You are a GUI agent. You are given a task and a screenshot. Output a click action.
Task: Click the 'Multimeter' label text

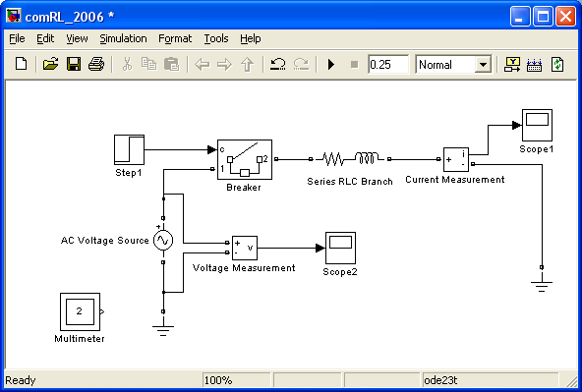tap(80, 339)
